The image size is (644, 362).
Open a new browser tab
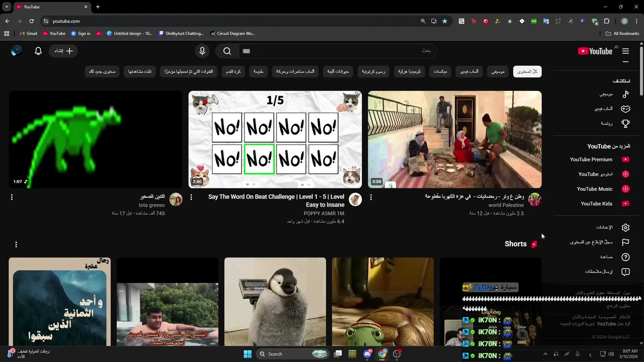[98, 7]
